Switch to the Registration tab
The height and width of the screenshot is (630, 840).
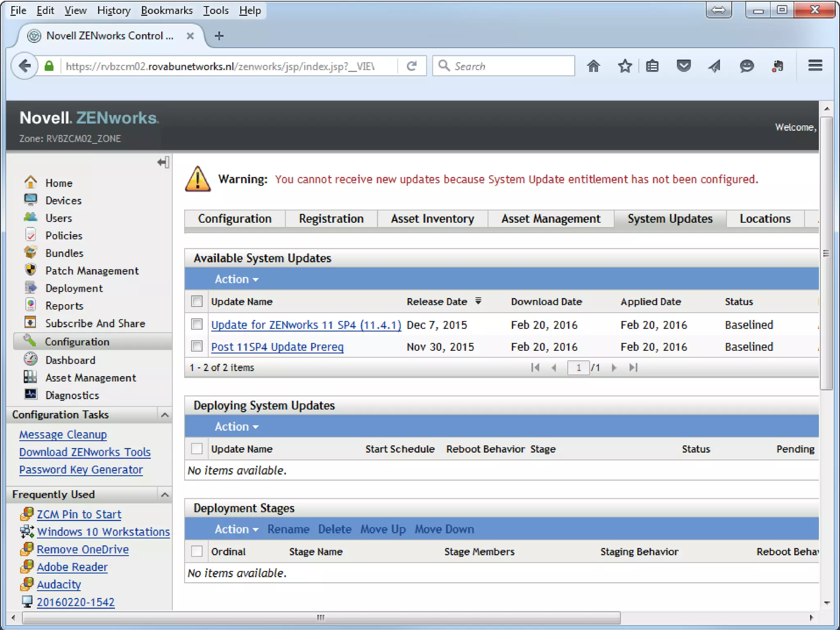pyautogui.click(x=331, y=219)
